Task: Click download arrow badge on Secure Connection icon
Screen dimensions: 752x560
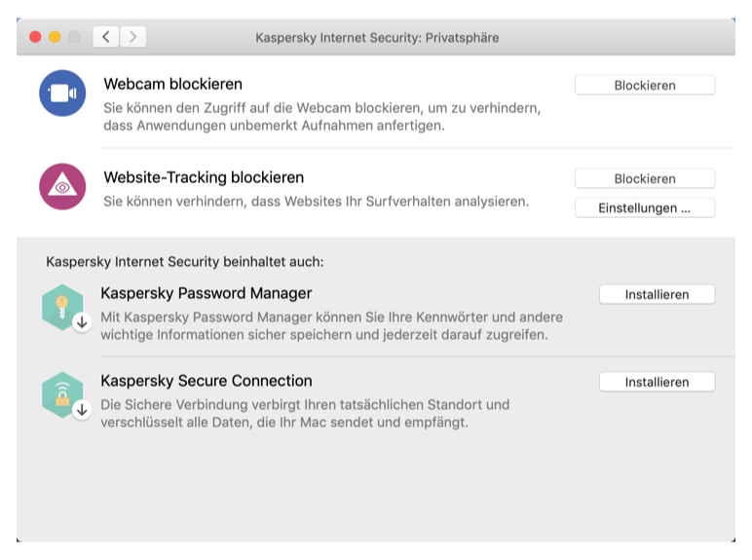Action: pos(82,409)
